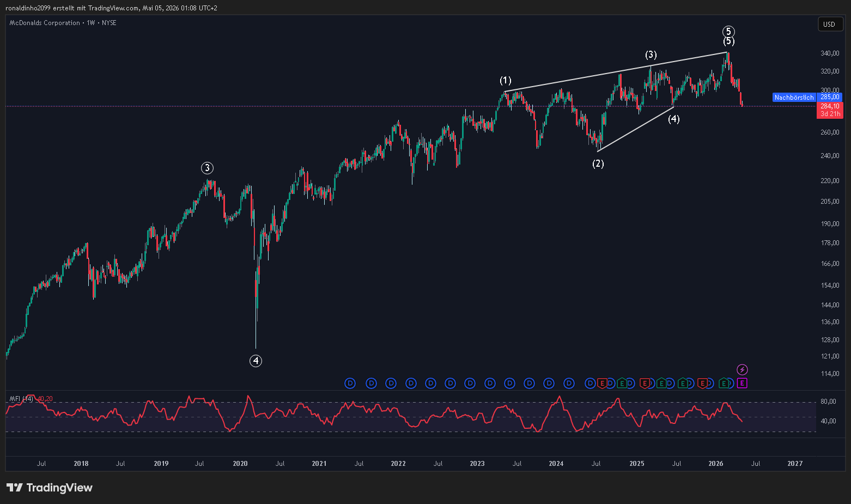This screenshot has height=504, width=851.
Task: Select the upper white trend line
Action: [x=616, y=72]
